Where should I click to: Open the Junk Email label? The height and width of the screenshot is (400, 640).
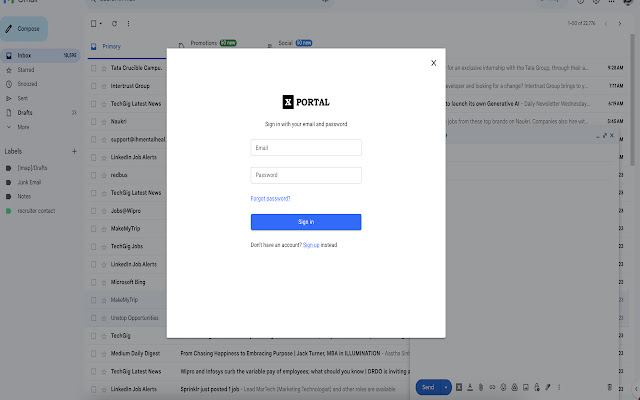29,182
